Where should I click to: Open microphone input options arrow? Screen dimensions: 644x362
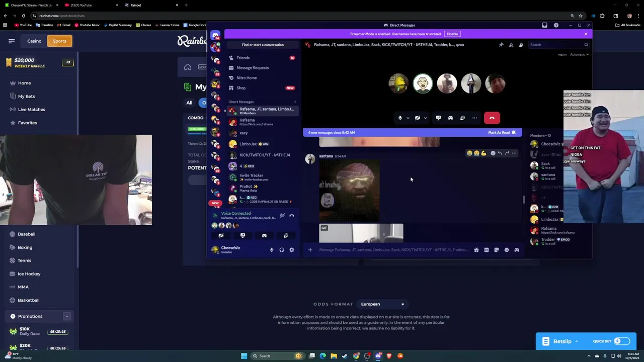click(408, 118)
